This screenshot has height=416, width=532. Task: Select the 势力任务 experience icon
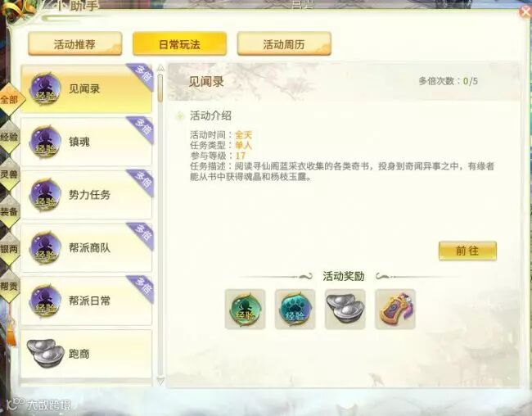pos(46,195)
